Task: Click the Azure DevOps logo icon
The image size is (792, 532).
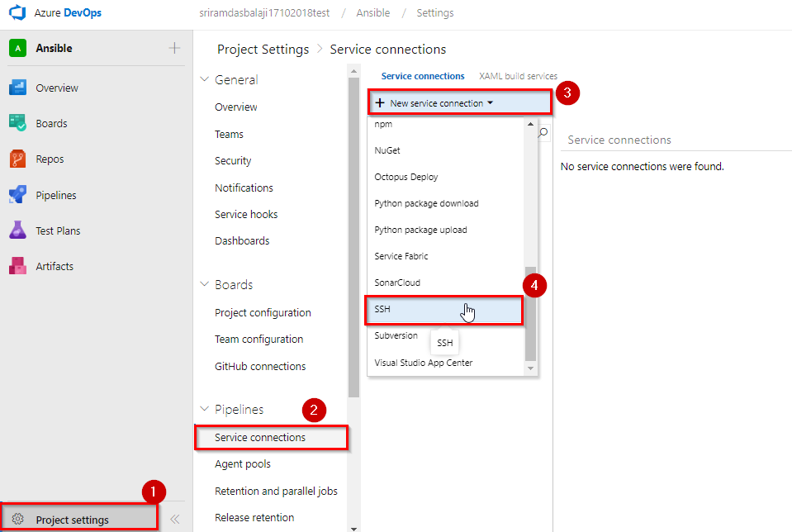Action: click(17, 12)
